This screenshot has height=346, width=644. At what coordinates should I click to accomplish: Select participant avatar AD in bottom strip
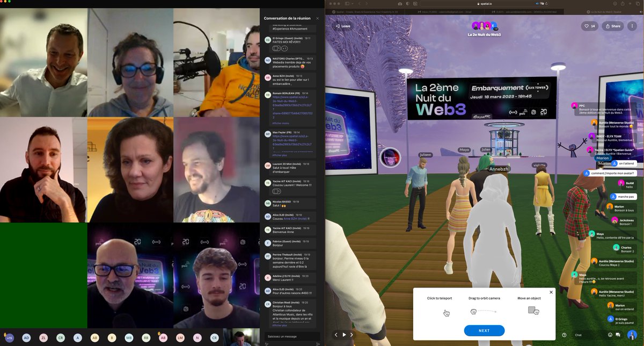[26, 338]
